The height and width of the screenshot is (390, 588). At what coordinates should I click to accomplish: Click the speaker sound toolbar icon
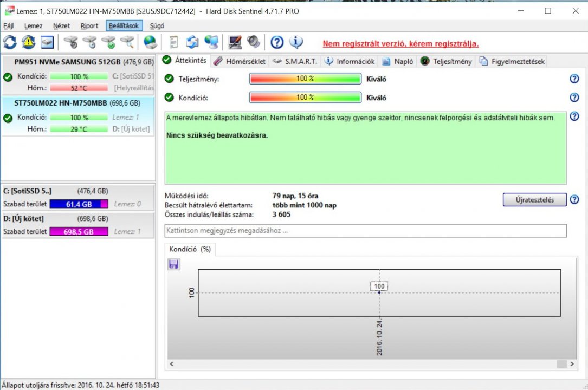(254, 42)
